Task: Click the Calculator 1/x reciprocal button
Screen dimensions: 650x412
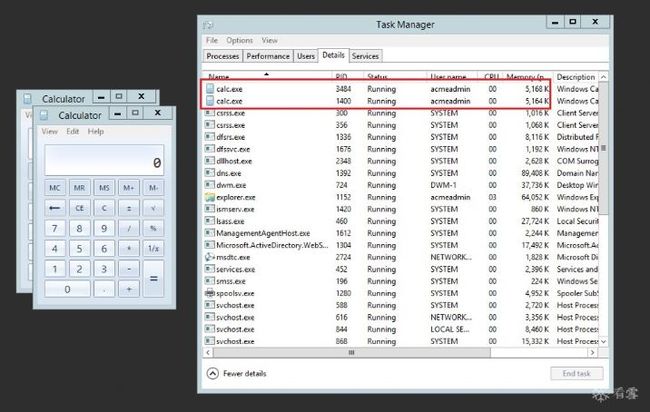Action: pyautogui.click(x=153, y=249)
